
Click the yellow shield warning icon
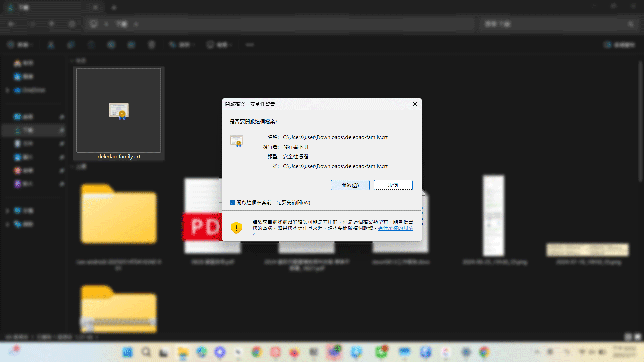click(x=236, y=228)
